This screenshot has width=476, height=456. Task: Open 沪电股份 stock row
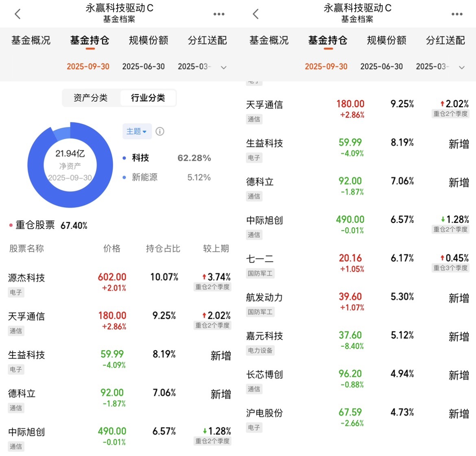pyautogui.click(x=357, y=420)
